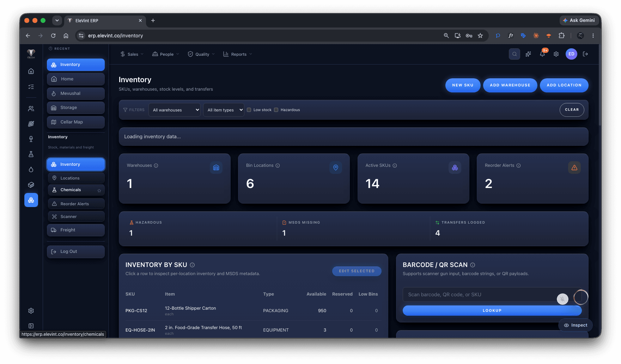Click the ADD WAREHOUSE button
The image size is (621, 364).
point(510,85)
